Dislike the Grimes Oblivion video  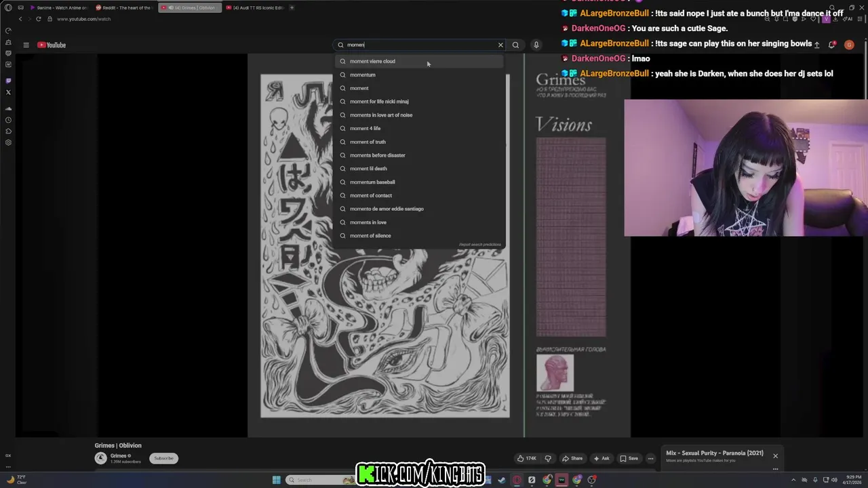[x=548, y=458]
